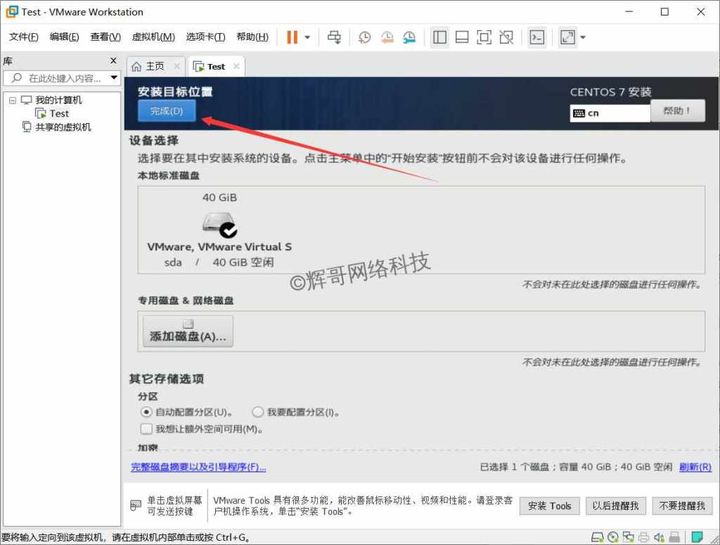
Task: Open the snapshot manager icon
Action: (x=409, y=37)
